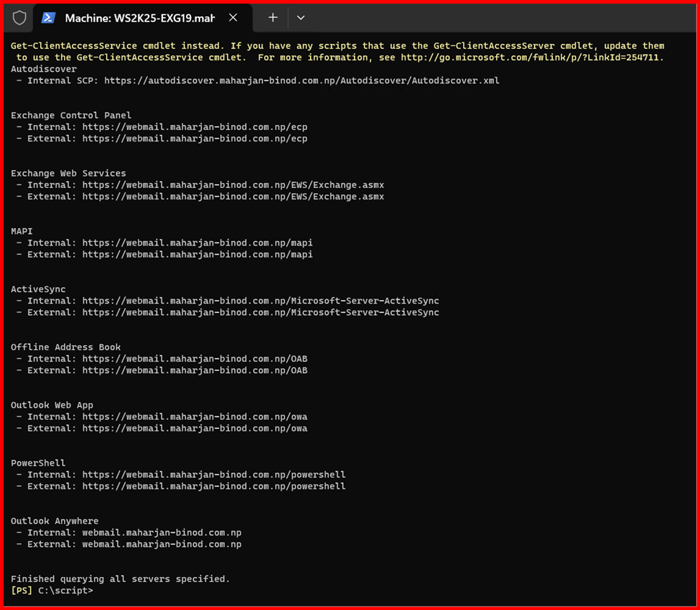Click the administrator shield icon

coord(19,18)
